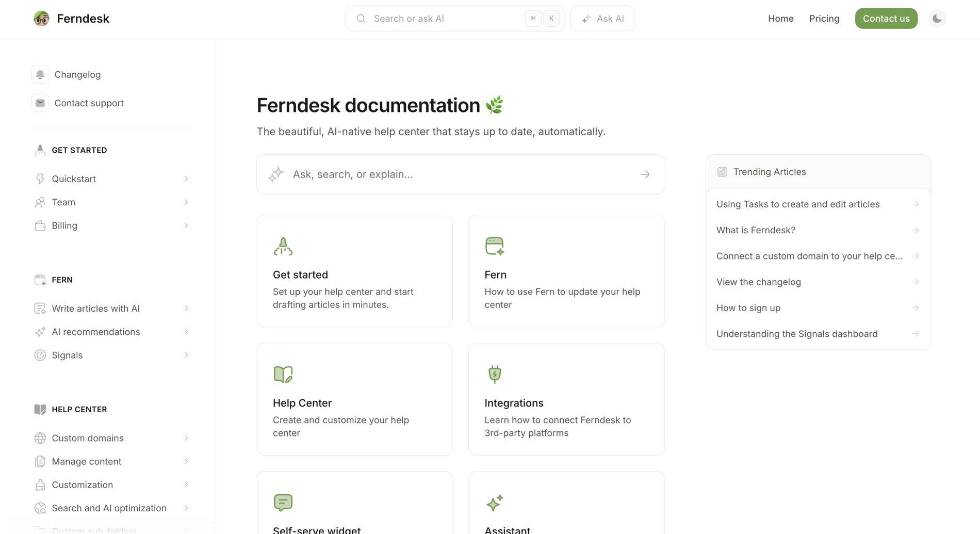The height and width of the screenshot is (534, 980).
Task: Open the Pricing navigation item
Action: [824, 18]
